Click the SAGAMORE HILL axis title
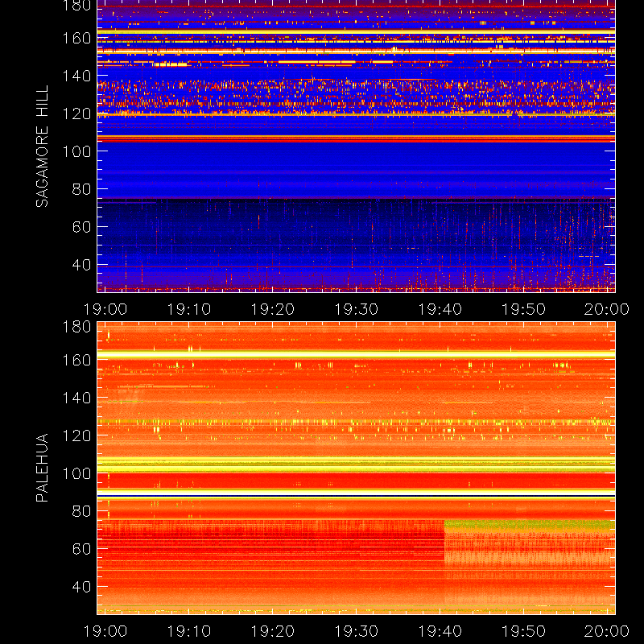Viewport: 644px width, 644px height. (x=42, y=147)
